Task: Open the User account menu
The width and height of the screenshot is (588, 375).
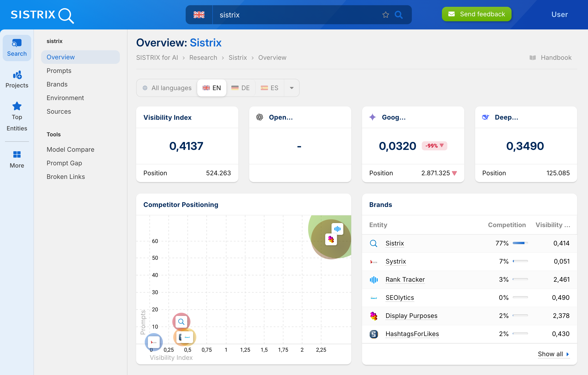Action: tap(560, 15)
